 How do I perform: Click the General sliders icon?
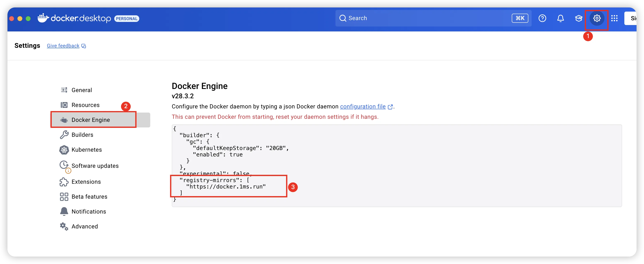(64, 90)
